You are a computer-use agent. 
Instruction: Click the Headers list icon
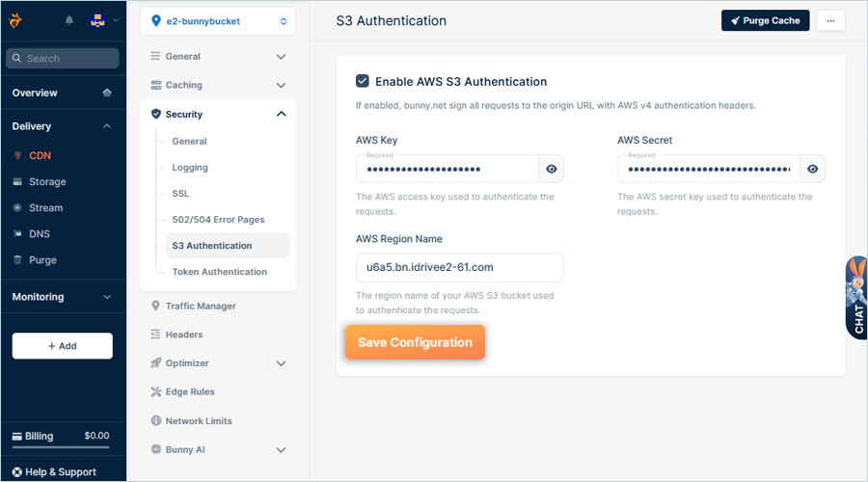click(155, 335)
